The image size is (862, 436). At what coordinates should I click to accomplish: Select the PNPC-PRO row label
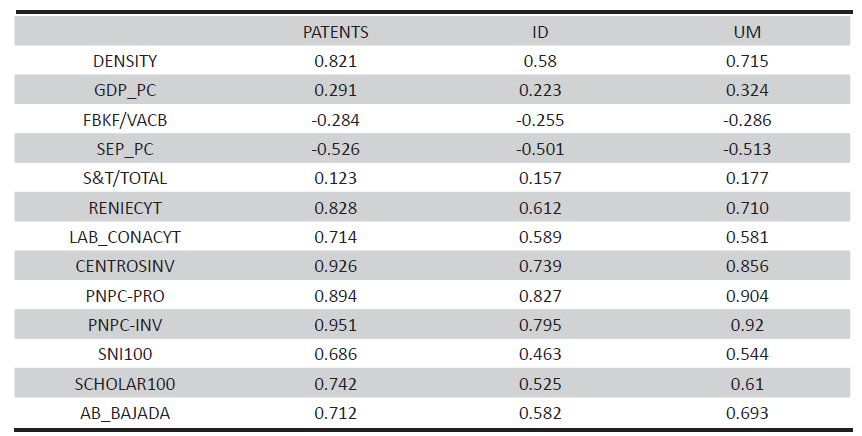[125, 296]
